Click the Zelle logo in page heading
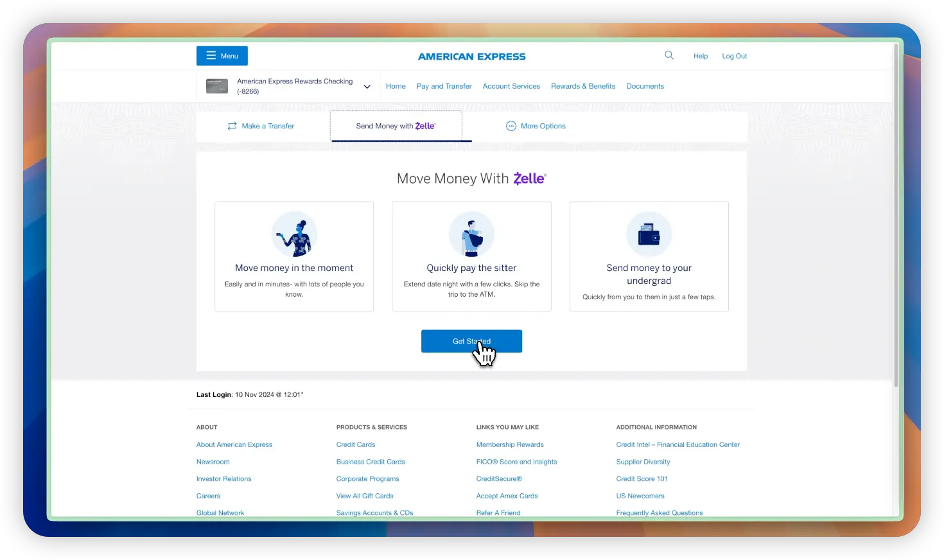Screen dimensions: 944x560 (x=530, y=179)
